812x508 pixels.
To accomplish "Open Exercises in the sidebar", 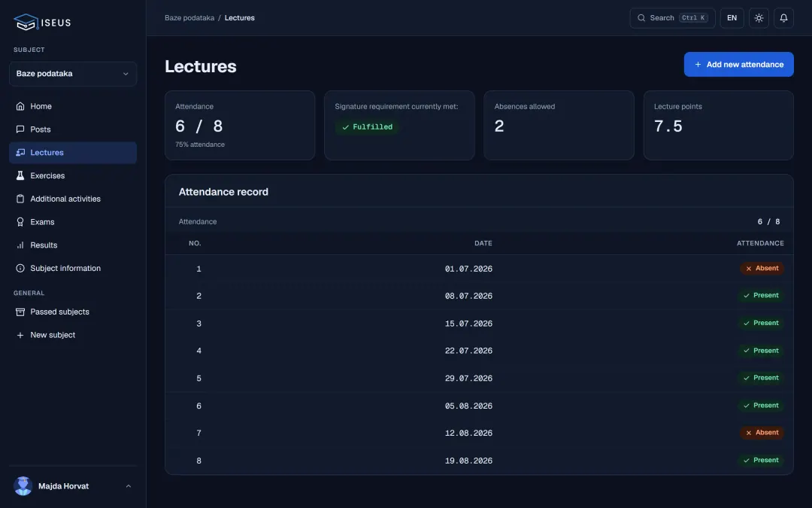I will pos(73,175).
